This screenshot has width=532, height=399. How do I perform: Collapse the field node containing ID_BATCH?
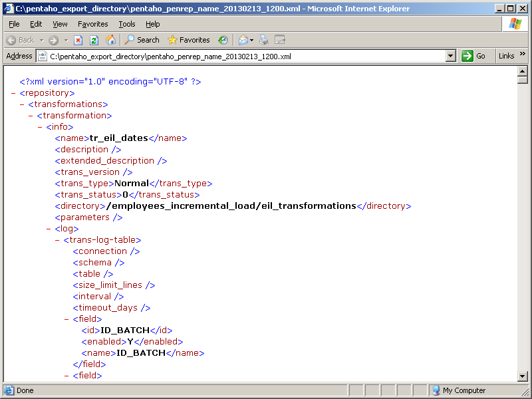click(66, 319)
